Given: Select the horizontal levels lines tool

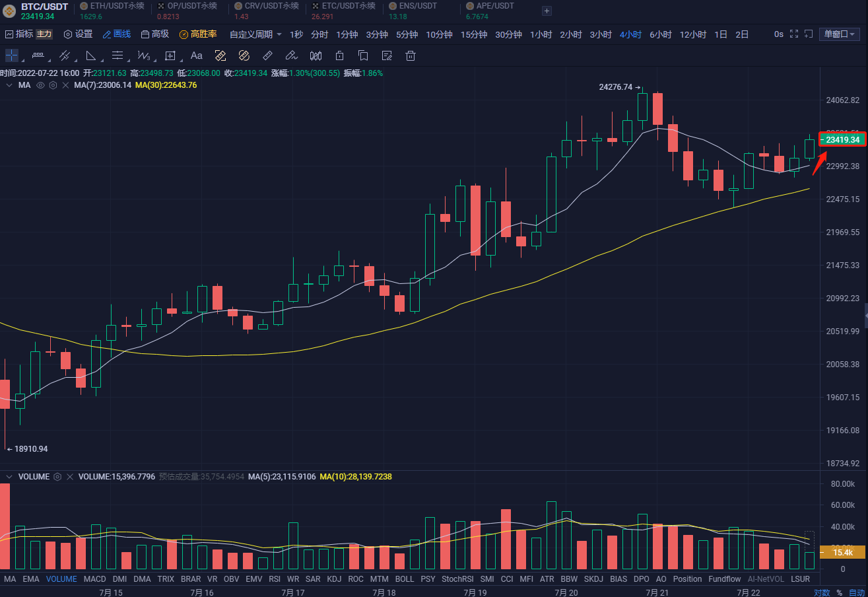Looking at the screenshot, I should pyautogui.click(x=117, y=55).
